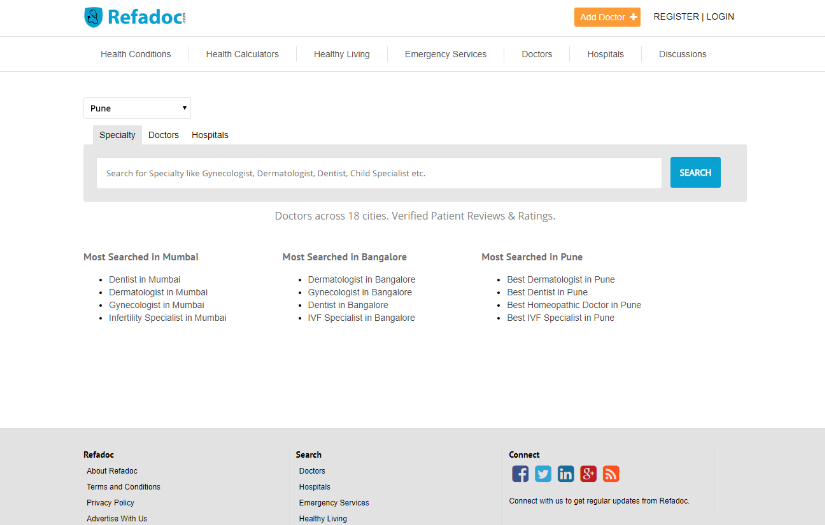
Task: Open Health Conditions in the navigation bar
Action: click(136, 54)
